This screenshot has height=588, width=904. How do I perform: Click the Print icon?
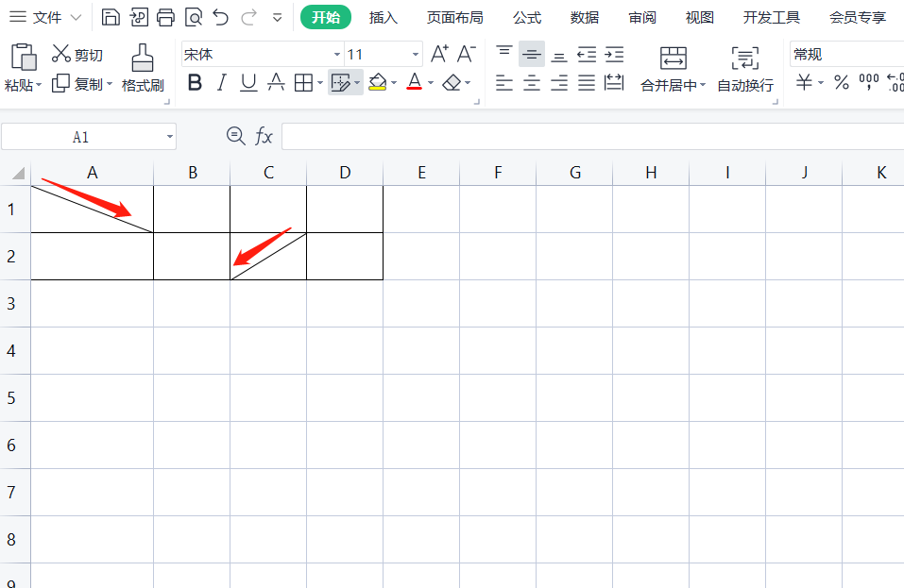click(165, 17)
